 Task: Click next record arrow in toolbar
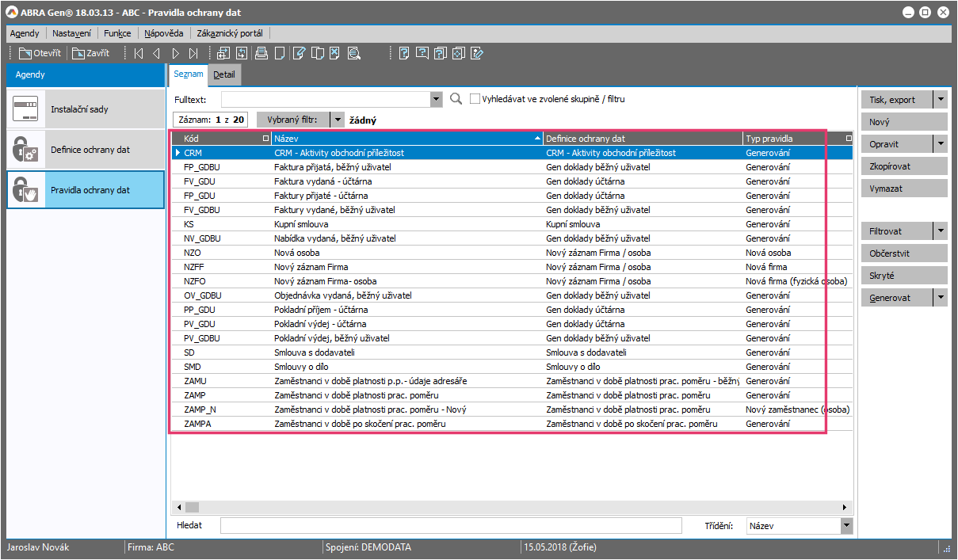pyautogui.click(x=175, y=54)
